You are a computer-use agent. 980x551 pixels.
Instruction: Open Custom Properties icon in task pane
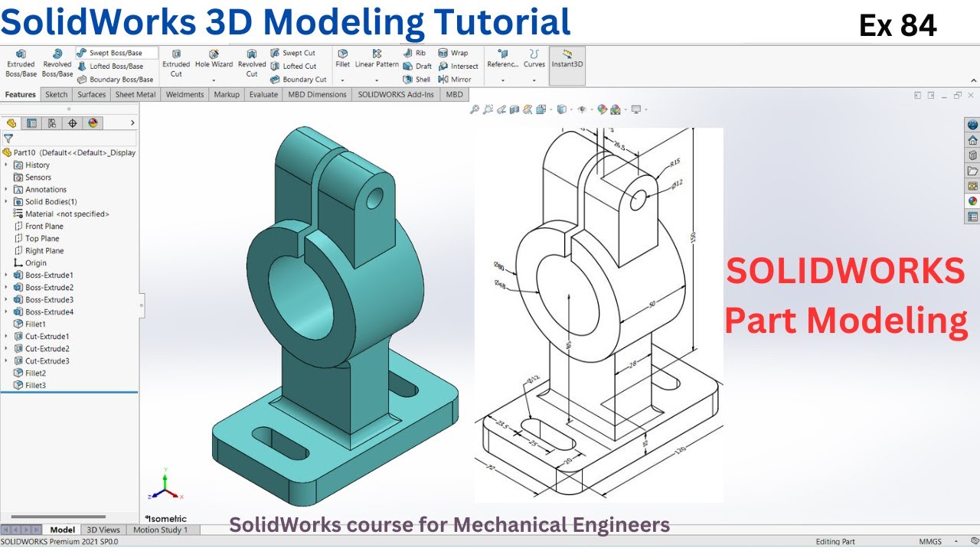pos(972,217)
